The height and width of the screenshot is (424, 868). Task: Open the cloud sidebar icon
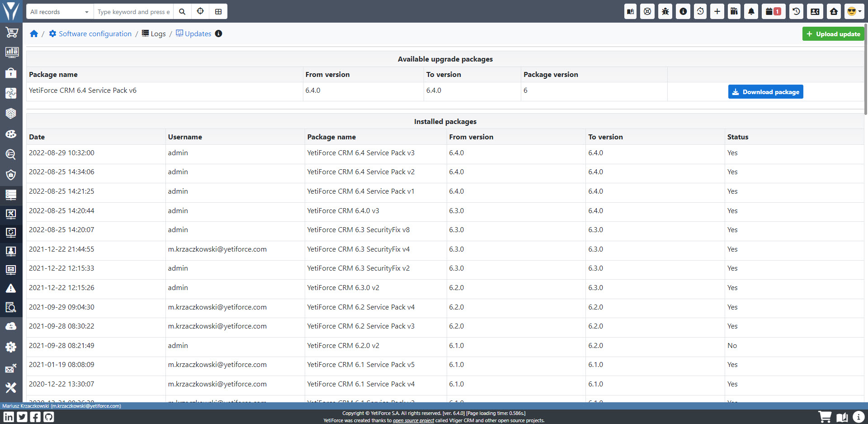[x=11, y=326]
